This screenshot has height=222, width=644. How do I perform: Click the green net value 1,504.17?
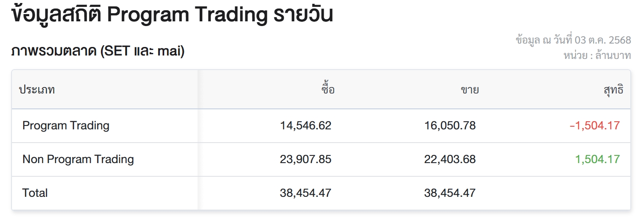597,159
